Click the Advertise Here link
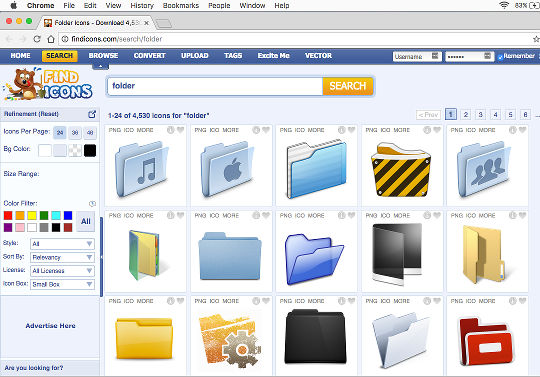Viewport: 540px width, 377px height. 50,326
